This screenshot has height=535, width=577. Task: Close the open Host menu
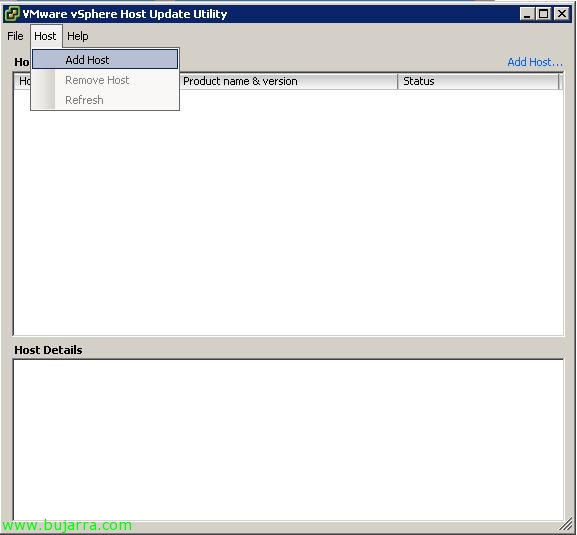(x=46, y=36)
